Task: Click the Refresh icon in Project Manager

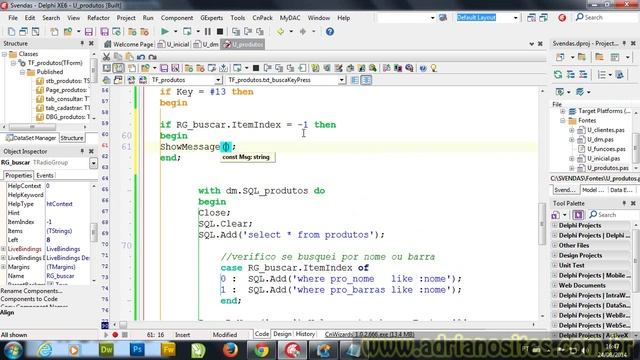Action: pos(558,74)
